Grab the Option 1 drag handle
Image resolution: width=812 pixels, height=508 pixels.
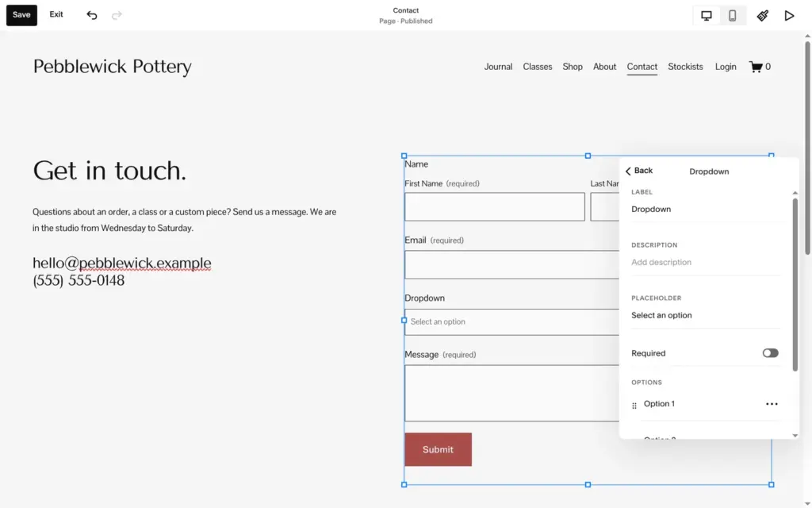pyautogui.click(x=634, y=406)
